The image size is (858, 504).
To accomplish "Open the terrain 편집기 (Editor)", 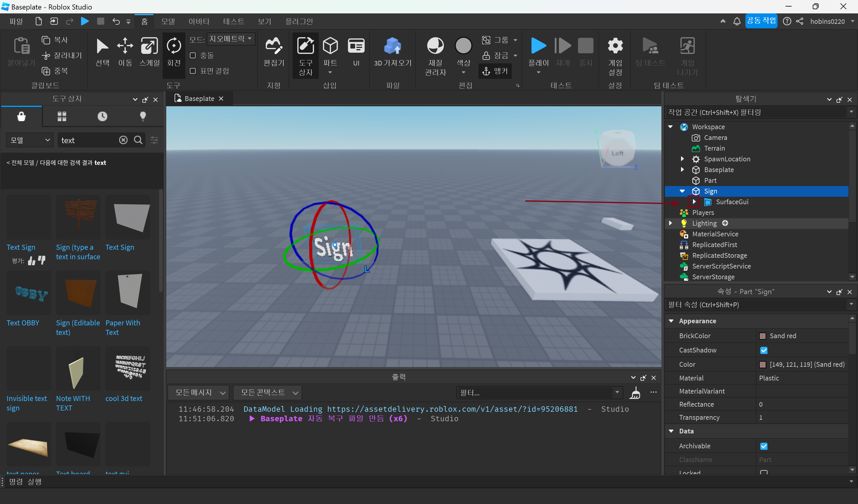I will click(274, 52).
